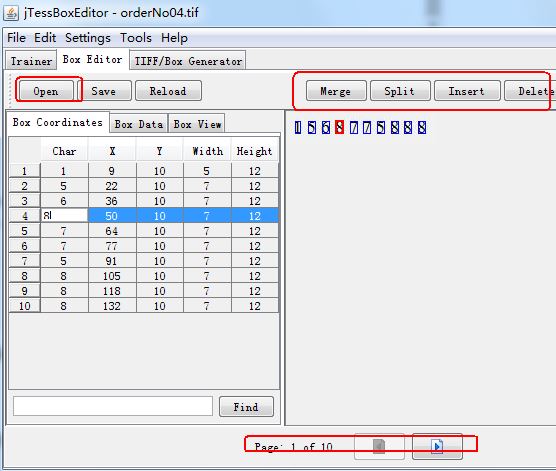This screenshot has width=556, height=471.
Task: Click the Height column header
Action: [255, 151]
